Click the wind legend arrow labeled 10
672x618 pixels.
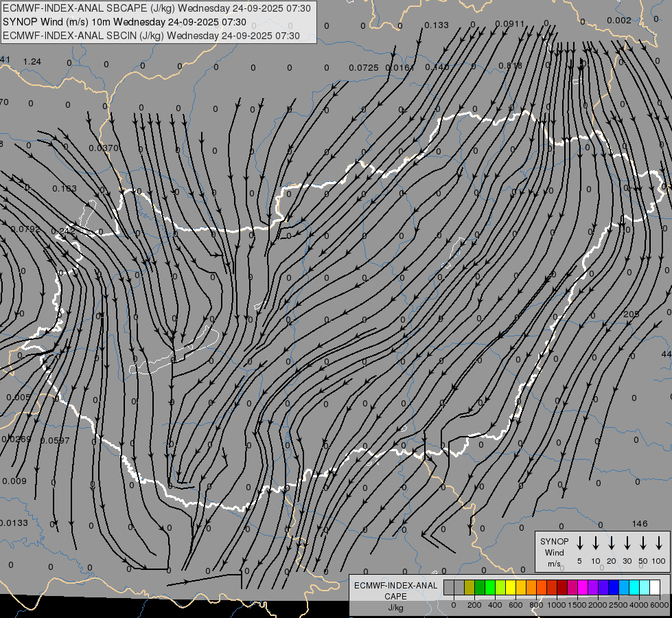pos(596,543)
